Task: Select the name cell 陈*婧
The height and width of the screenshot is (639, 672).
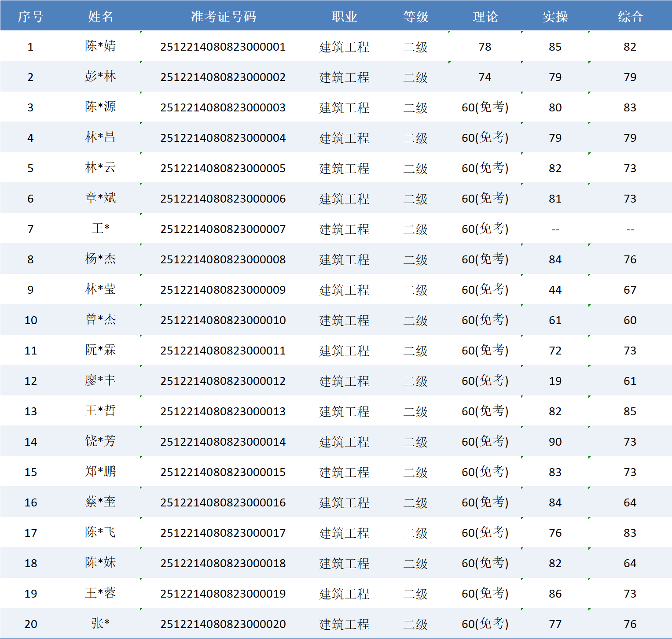Action: point(100,46)
